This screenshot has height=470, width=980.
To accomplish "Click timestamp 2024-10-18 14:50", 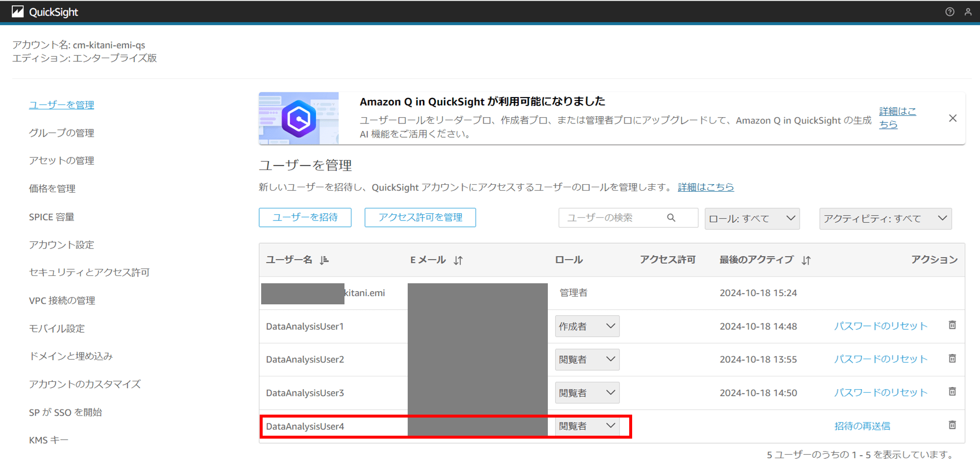I will 758,393.
